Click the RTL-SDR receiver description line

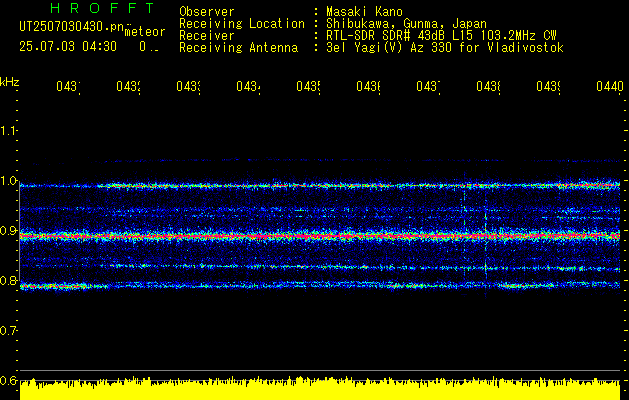[441, 35]
